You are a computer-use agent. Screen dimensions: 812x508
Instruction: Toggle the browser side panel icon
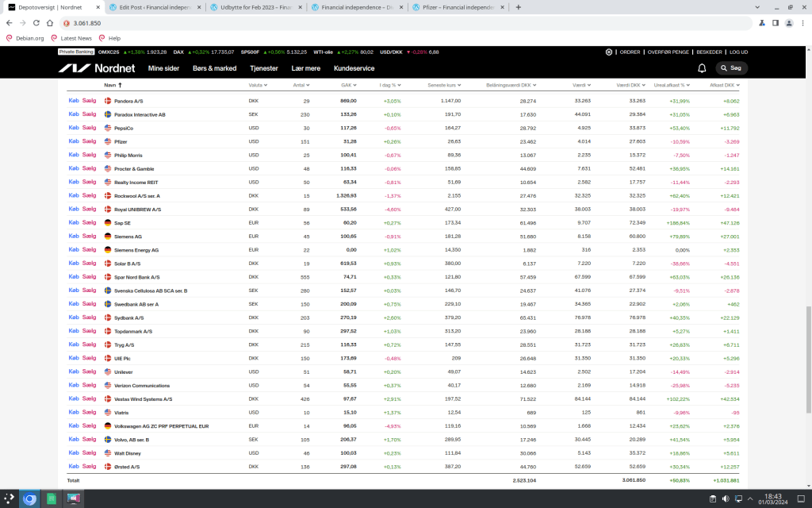click(775, 23)
